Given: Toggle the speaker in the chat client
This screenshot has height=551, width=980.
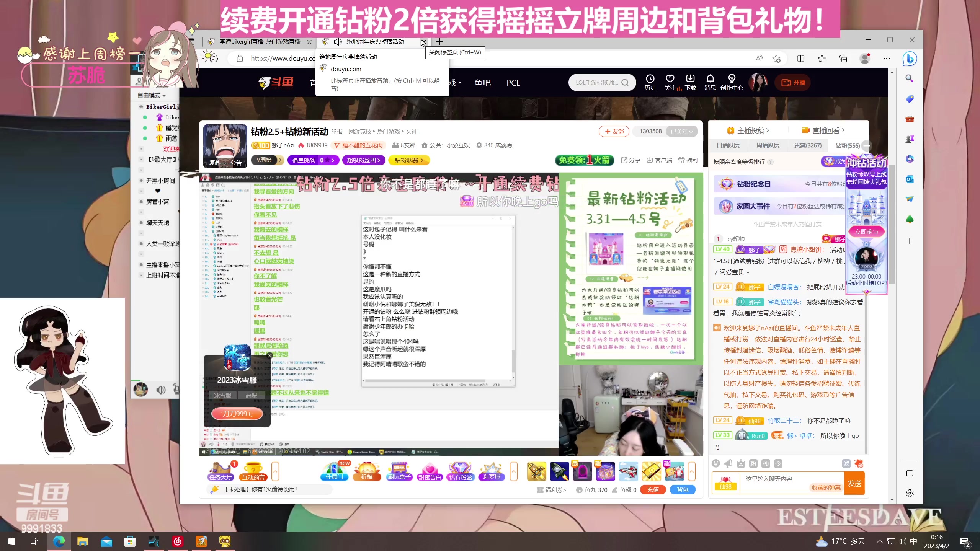Looking at the screenshot, I should tap(161, 390).
